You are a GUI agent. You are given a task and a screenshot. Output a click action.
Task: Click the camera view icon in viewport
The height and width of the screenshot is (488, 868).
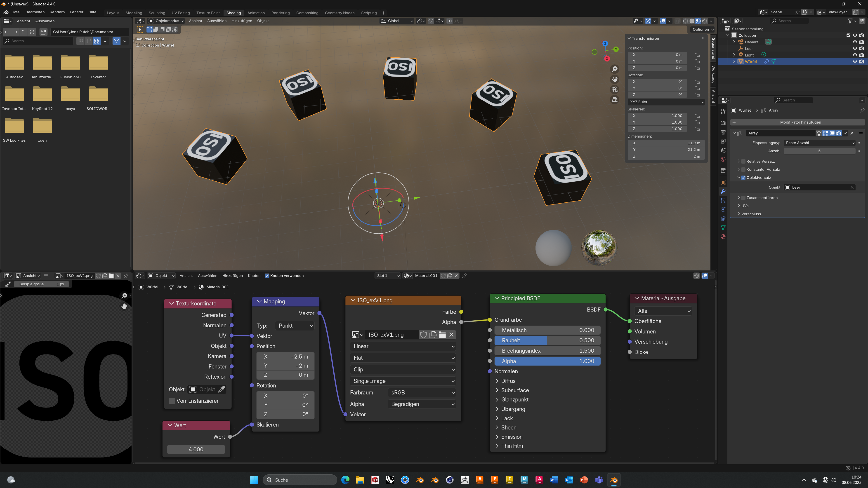(615, 89)
